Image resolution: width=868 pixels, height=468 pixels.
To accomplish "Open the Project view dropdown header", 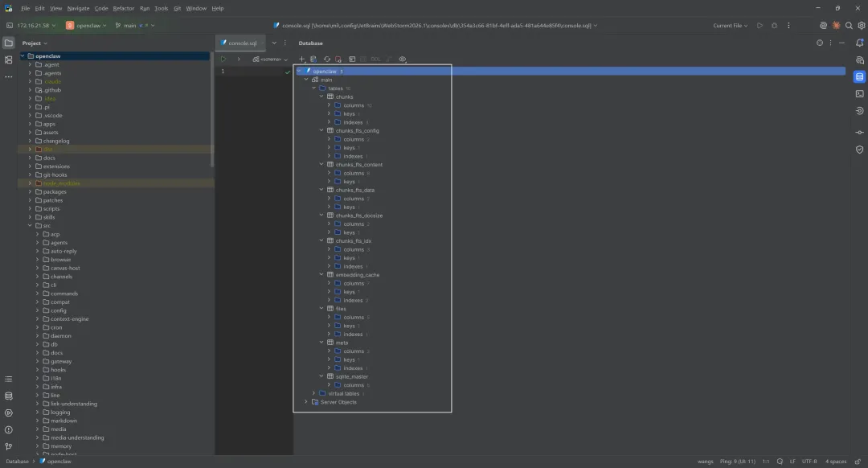I will click(x=35, y=43).
